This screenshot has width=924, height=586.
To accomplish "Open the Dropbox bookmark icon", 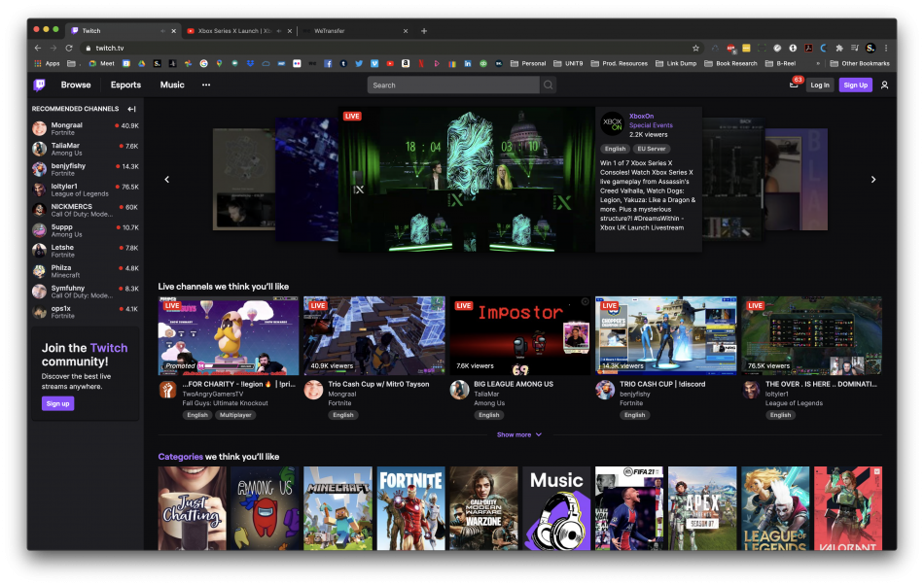I will tap(250, 63).
